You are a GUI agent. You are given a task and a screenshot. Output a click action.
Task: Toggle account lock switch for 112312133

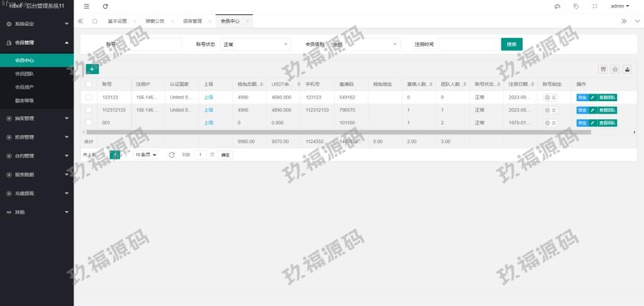point(550,110)
